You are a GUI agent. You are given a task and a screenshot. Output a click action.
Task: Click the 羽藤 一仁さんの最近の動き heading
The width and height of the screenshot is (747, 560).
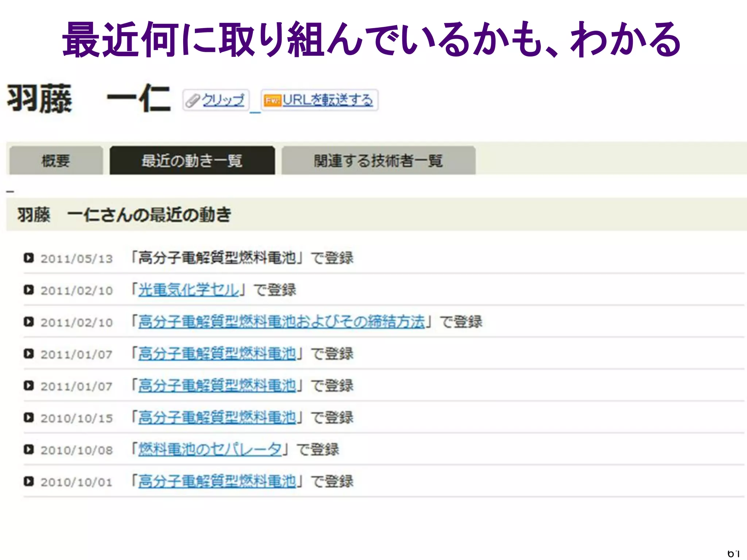[124, 214]
